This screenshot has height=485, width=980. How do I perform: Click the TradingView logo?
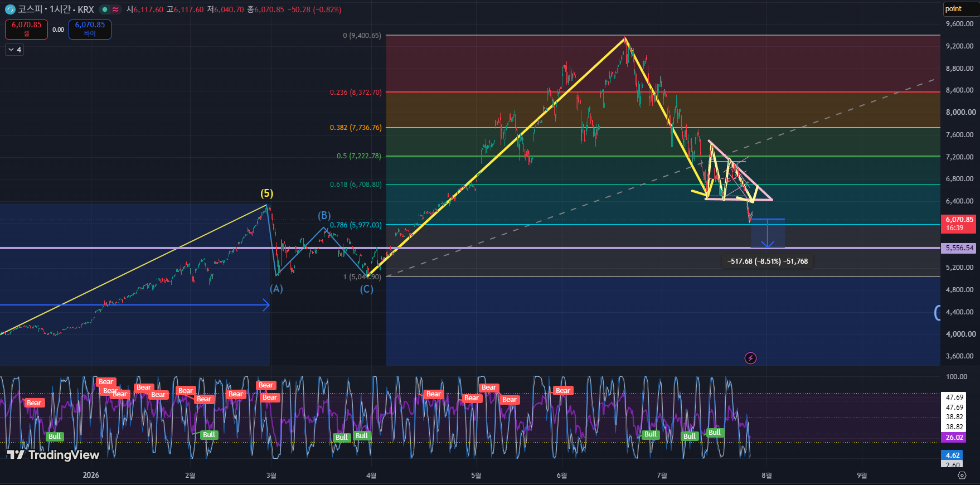coord(54,455)
